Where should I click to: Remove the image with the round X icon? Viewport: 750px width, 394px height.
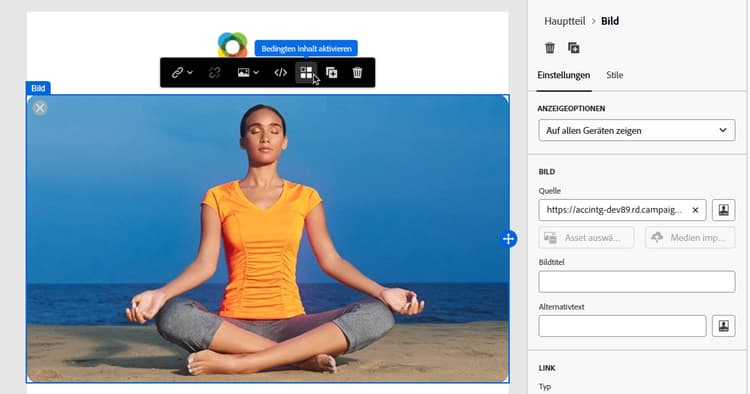click(40, 108)
